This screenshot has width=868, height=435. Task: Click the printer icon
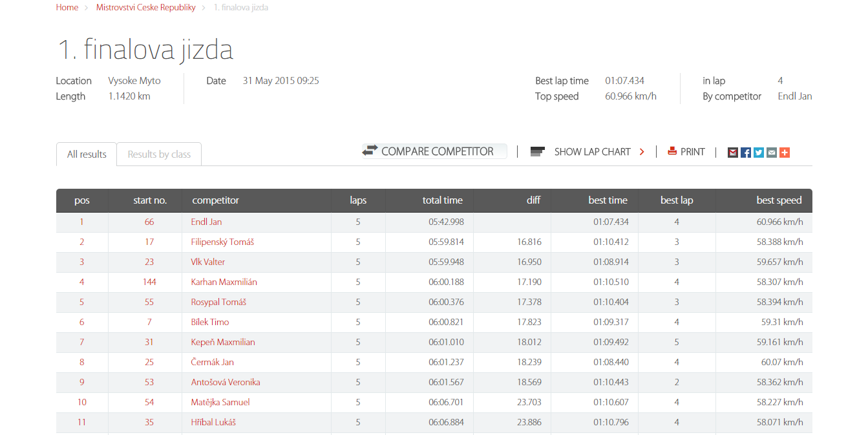click(672, 151)
